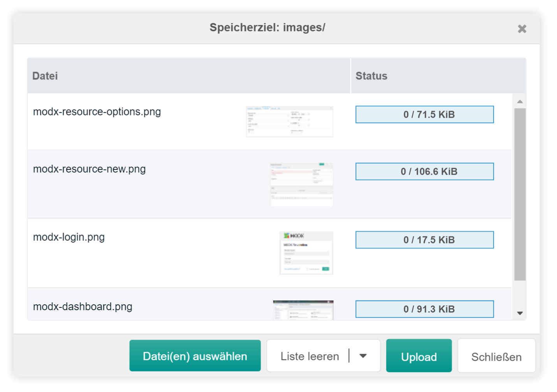Click the filename modx-resource-options.png
The height and width of the screenshot is (392, 557).
(x=97, y=111)
